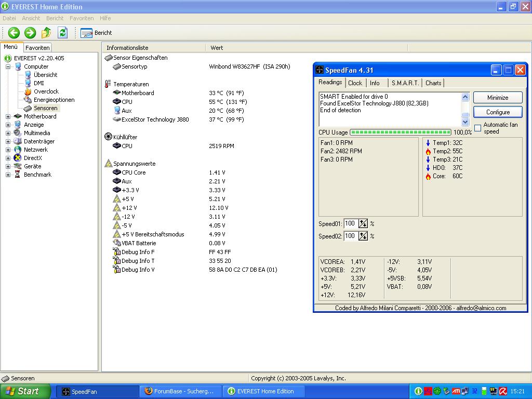Open the Bericht menu in menu bar

[55, 18]
